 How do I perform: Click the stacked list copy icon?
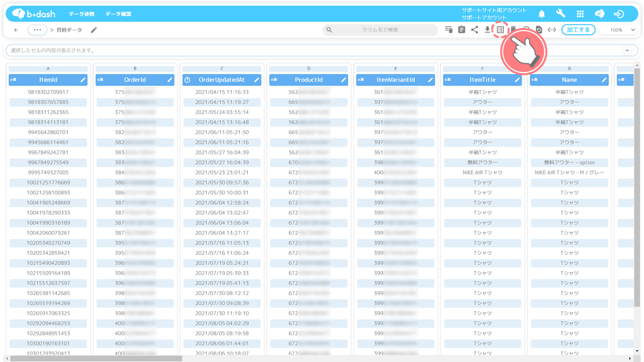pos(448,30)
